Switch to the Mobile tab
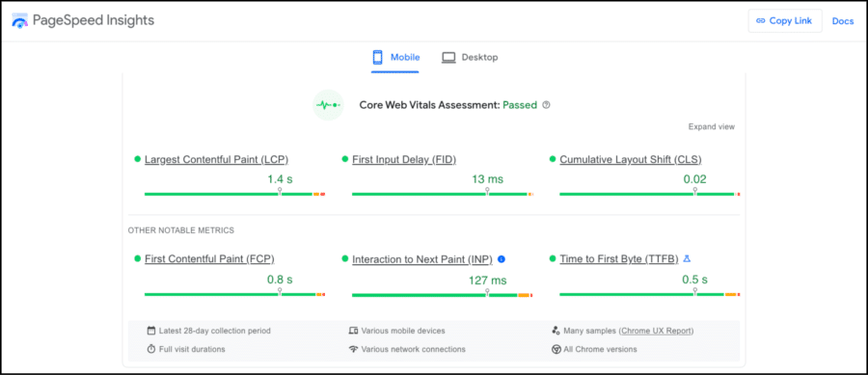Viewport: 868px width, 375px height. (x=395, y=58)
